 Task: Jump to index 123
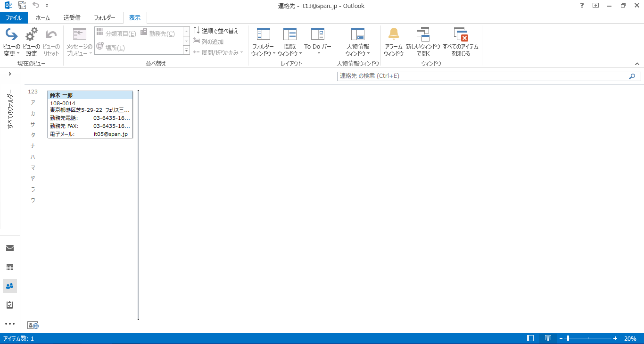33,92
